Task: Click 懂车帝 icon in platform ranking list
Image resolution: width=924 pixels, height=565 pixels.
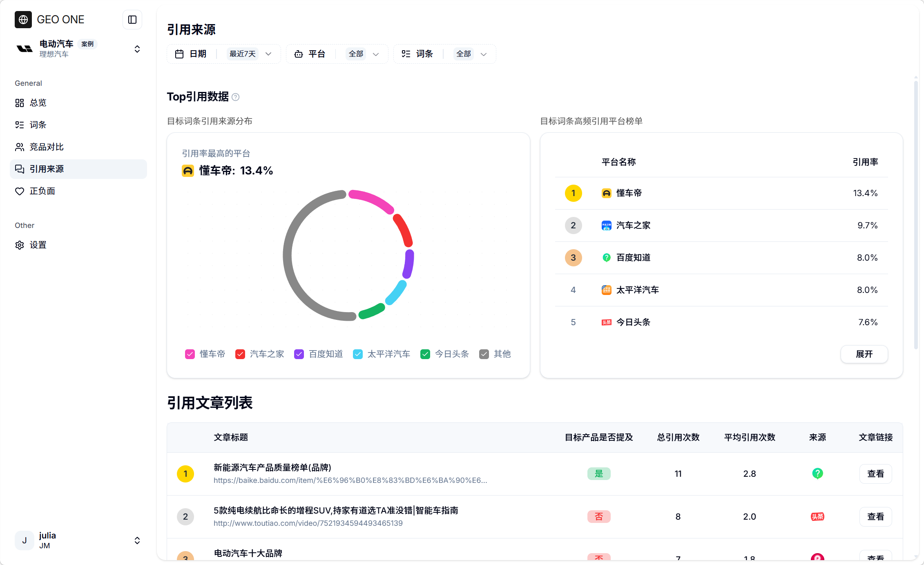Action: pos(606,193)
